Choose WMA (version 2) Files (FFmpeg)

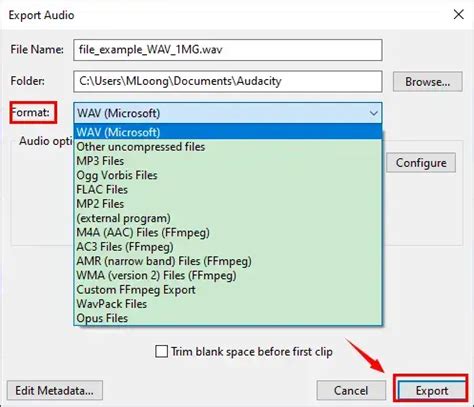pyautogui.click(x=228, y=276)
